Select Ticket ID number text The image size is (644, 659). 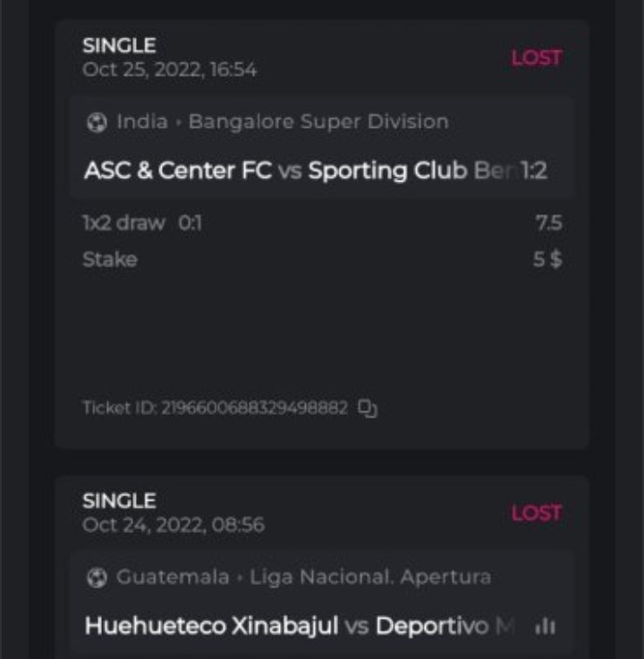click(x=253, y=409)
